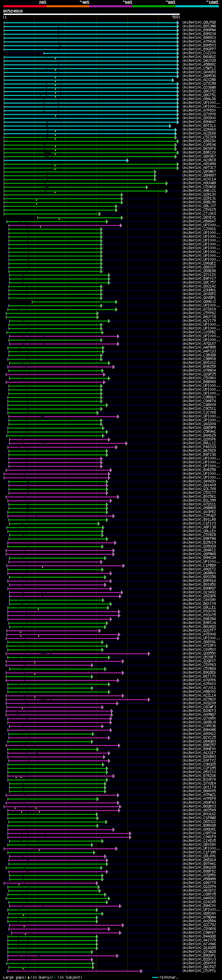Click cyan alignment bar of UniRef100_B9GPP7

[91, 49]
